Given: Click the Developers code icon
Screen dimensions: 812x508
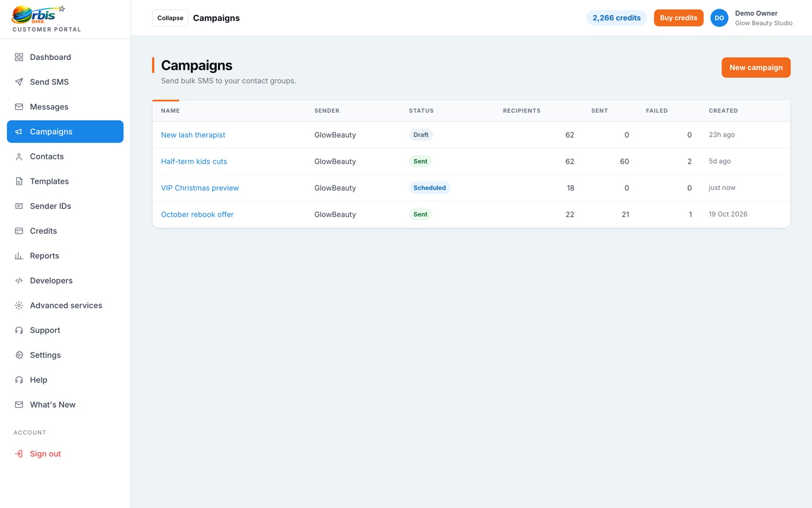Looking at the screenshot, I should (x=19, y=281).
